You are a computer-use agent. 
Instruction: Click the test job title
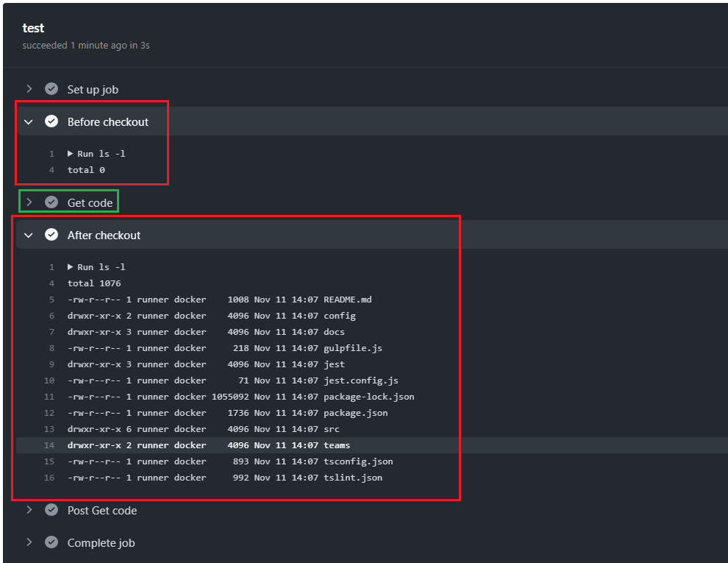[x=33, y=28]
